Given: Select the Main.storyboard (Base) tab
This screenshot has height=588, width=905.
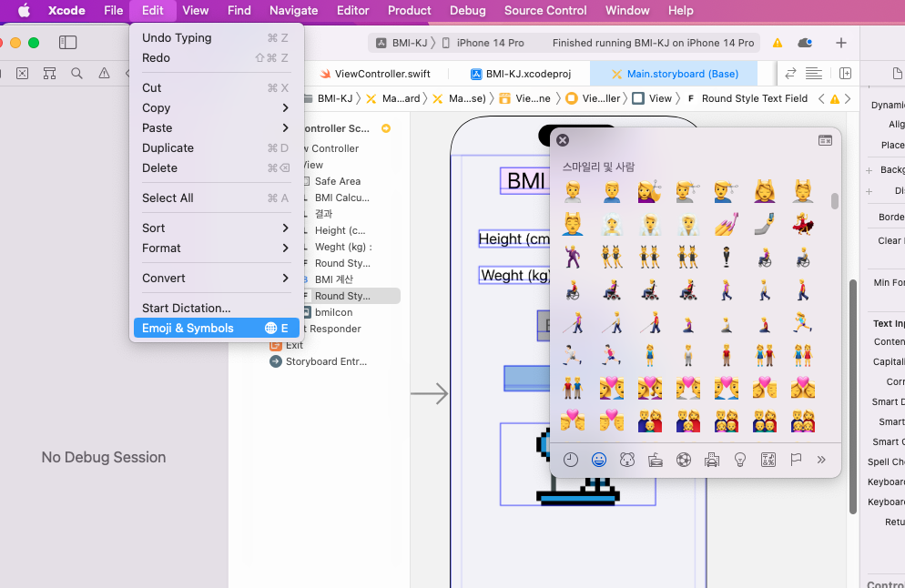Looking at the screenshot, I should point(675,74).
